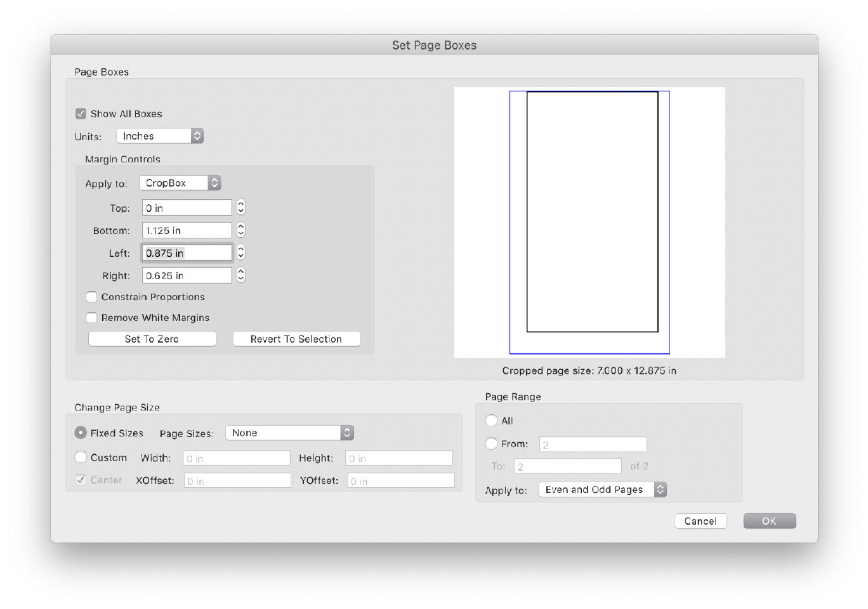Viewport: 868px width, 609px height.
Task: Enable Constrain Proportions
Action: pos(91,297)
